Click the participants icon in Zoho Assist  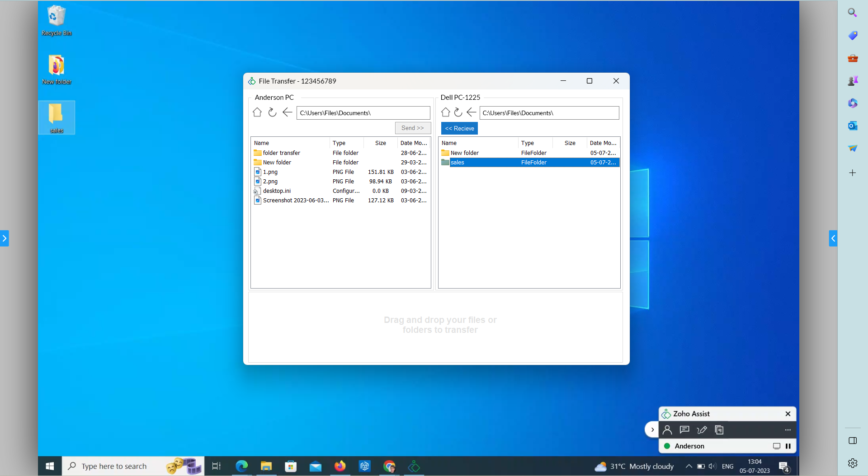click(667, 429)
